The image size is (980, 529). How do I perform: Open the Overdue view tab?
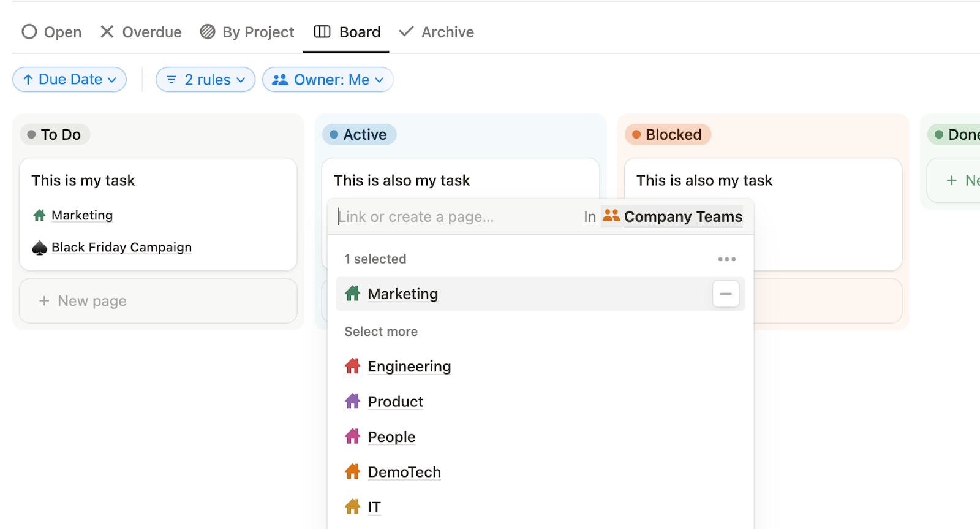coord(141,32)
